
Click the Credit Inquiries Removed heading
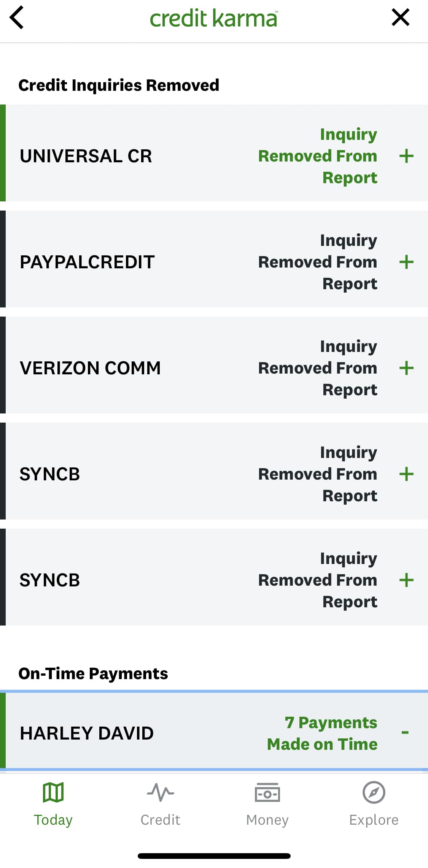click(x=119, y=85)
